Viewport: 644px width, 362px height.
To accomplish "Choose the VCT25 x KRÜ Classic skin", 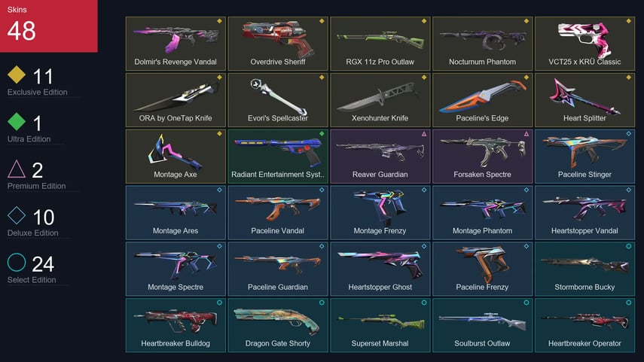I will pos(584,44).
